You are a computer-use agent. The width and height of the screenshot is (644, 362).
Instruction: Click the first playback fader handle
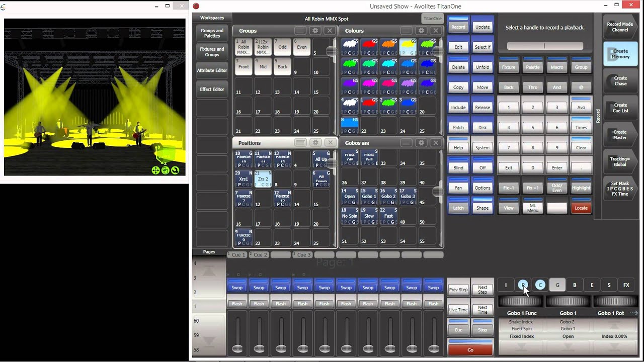point(237,348)
